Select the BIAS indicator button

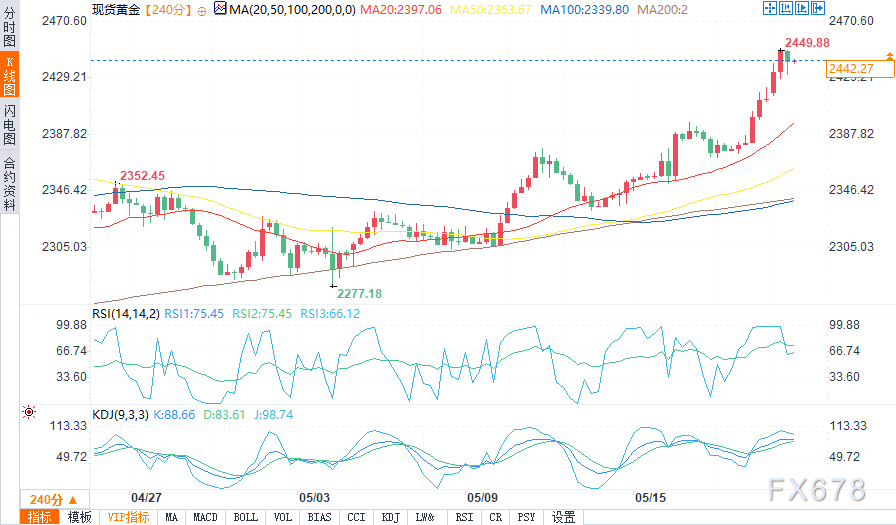point(319,517)
